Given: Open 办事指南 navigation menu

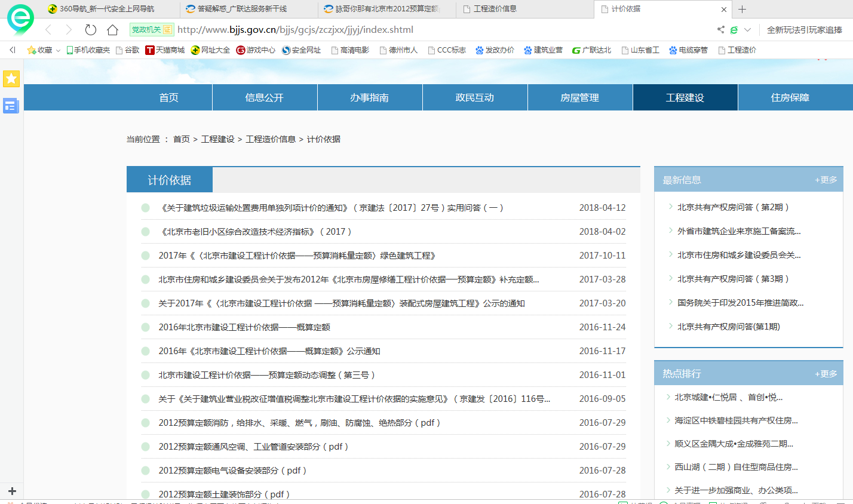Looking at the screenshot, I should point(370,97).
